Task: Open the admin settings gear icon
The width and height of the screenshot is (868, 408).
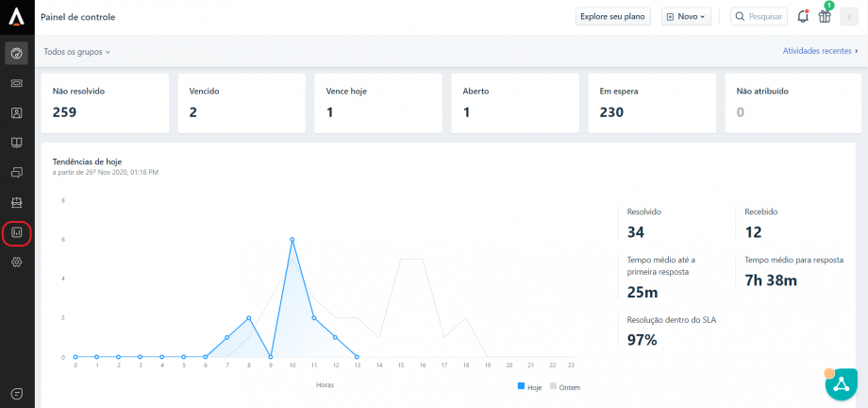Action: 17,263
